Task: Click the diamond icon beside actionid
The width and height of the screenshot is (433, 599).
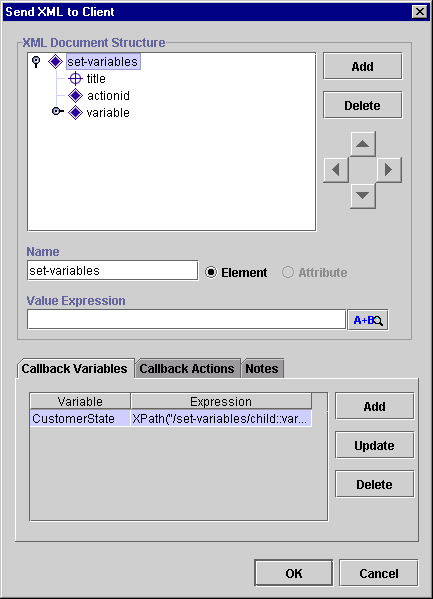Action: [75, 96]
